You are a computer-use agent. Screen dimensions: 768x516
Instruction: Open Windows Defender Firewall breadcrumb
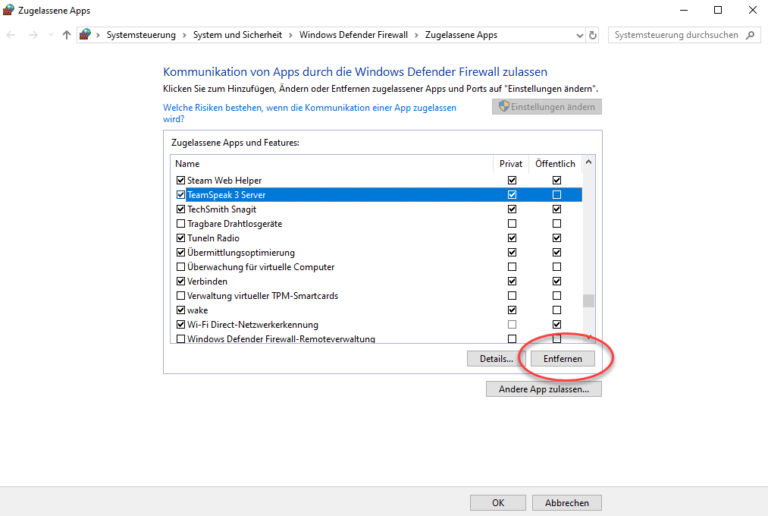353,35
